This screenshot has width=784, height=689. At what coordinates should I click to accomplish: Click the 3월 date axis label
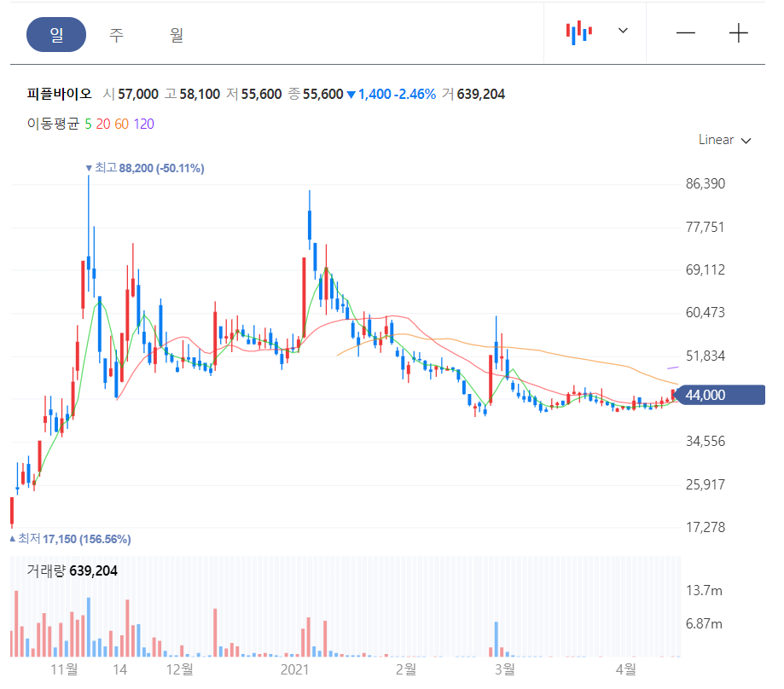(x=504, y=669)
